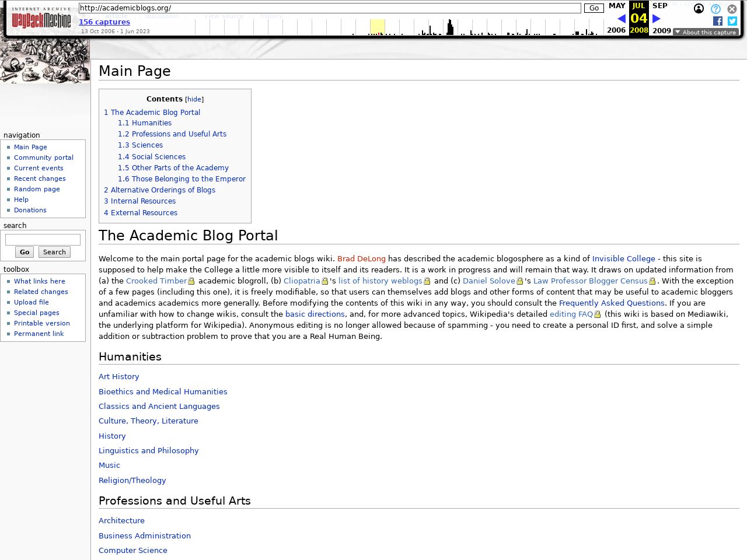Go to previous capture with left arrow
This screenshot has width=747, height=560.
pos(622,19)
